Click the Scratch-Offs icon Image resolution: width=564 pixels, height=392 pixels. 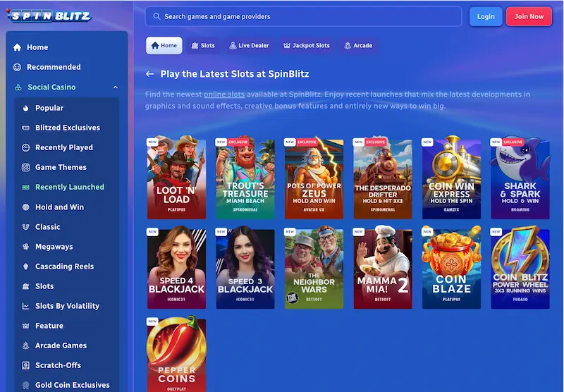click(25, 365)
